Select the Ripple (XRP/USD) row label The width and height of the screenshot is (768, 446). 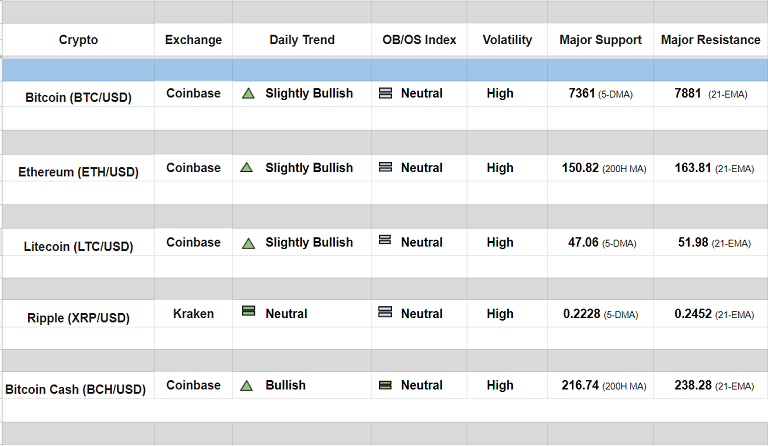78,317
